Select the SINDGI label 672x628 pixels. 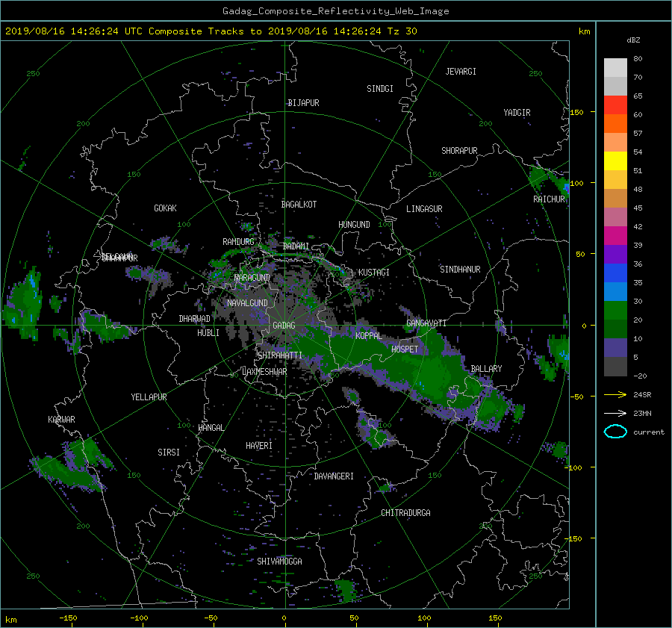380,89
